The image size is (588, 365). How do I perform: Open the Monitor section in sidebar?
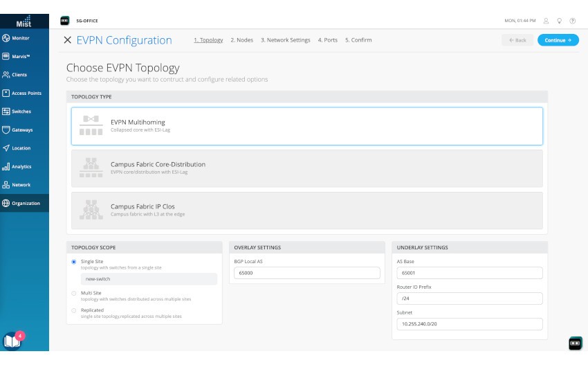click(x=21, y=37)
